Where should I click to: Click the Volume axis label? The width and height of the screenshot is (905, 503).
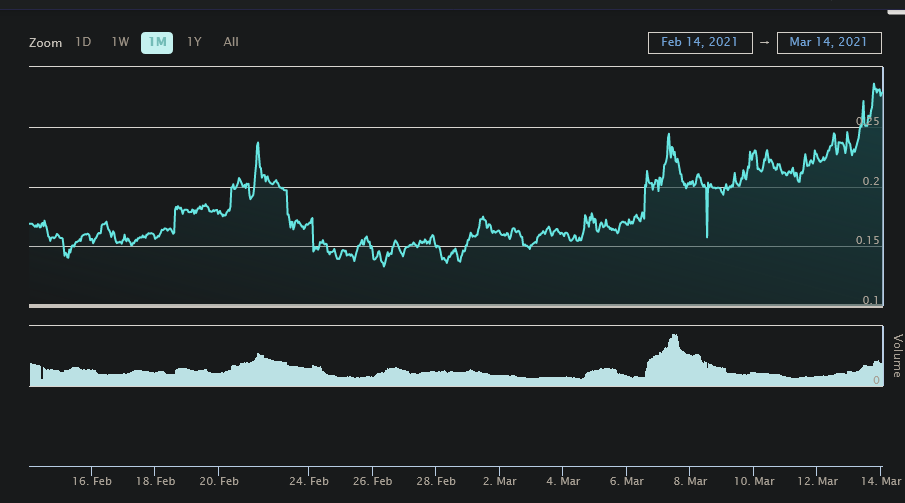pyautogui.click(x=896, y=356)
